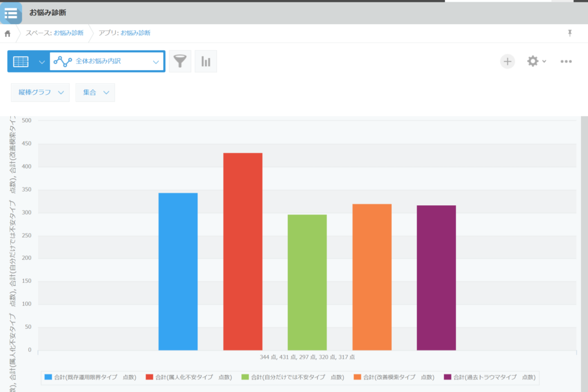Image resolution: width=588 pixels, height=392 pixels.
Task: Go to the portal via home icon
Action: tap(7, 33)
